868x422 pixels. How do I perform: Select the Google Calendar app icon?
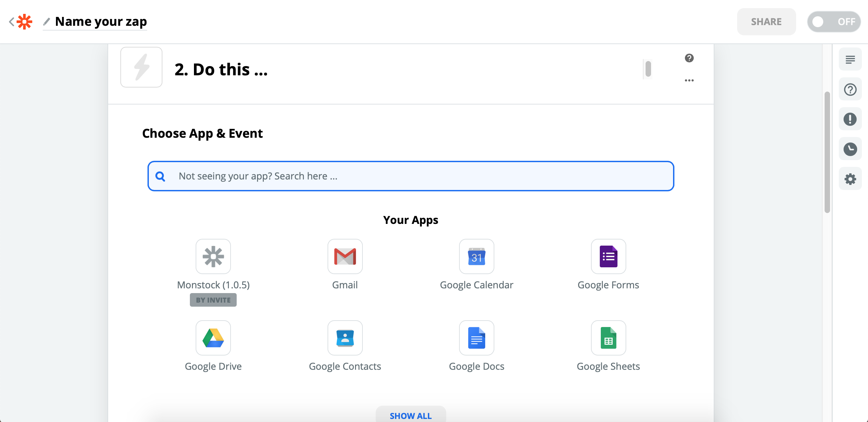tap(477, 256)
